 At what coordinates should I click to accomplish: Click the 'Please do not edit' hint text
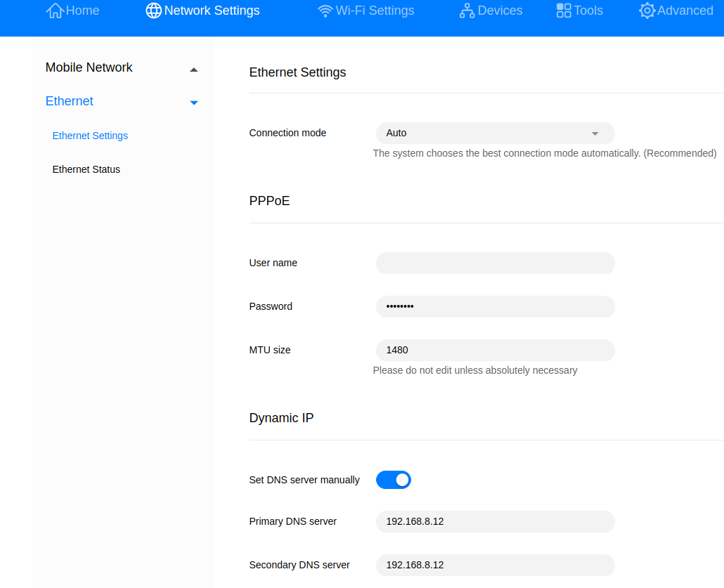point(474,371)
